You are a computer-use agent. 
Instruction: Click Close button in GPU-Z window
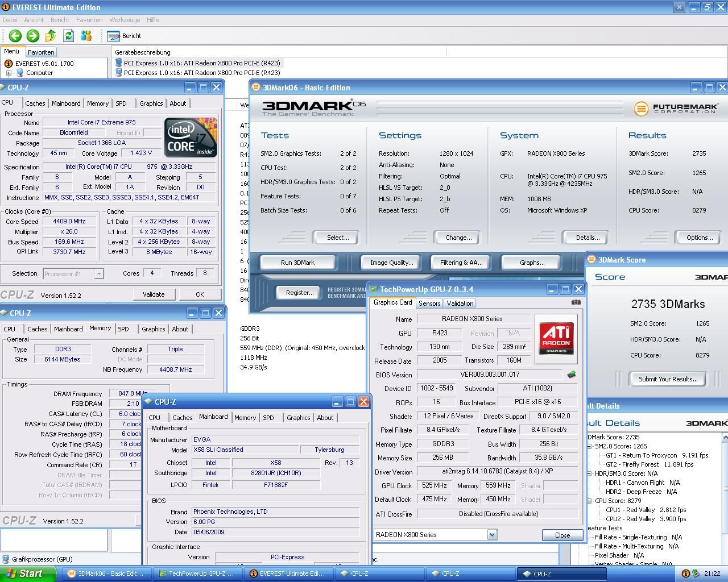[x=562, y=535]
